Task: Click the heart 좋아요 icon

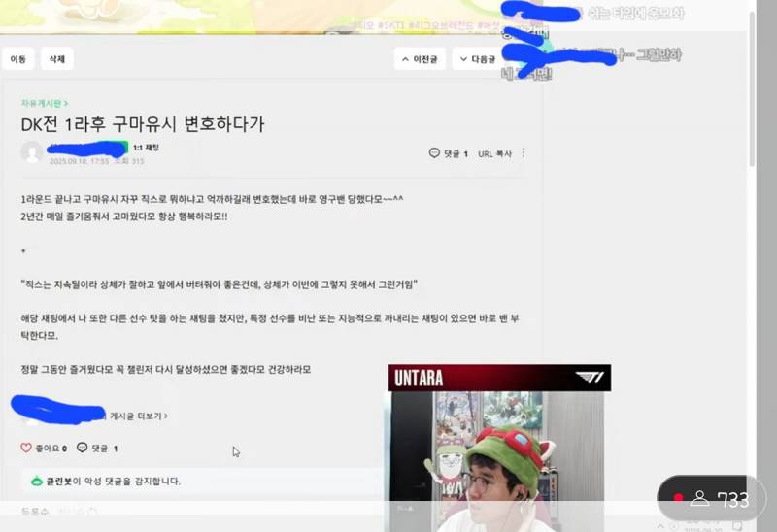Action: [26, 448]
